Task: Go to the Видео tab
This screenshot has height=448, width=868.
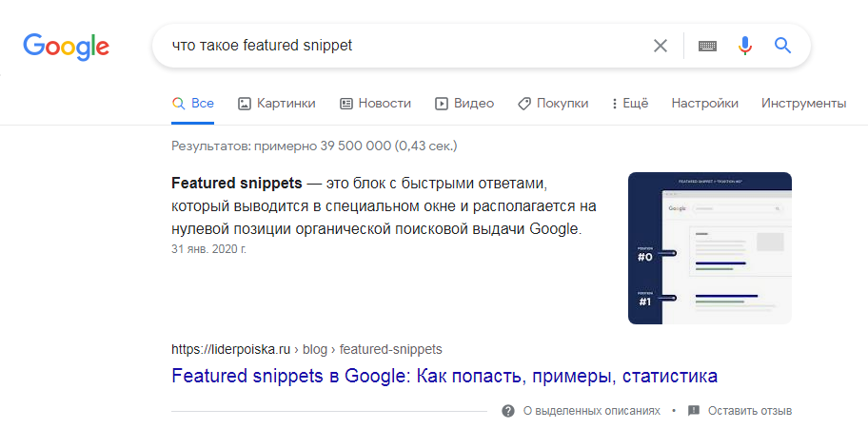Action: (x=464, y=104)
